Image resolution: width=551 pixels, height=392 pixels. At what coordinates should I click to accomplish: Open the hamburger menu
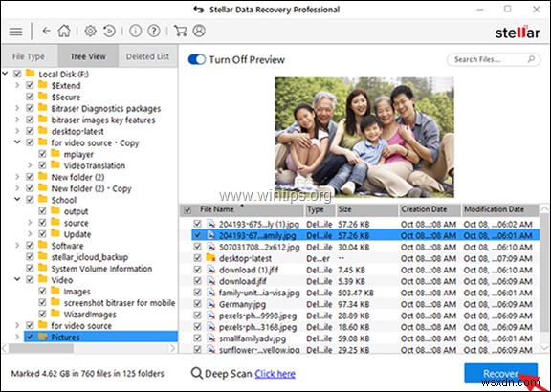[15, 32]
